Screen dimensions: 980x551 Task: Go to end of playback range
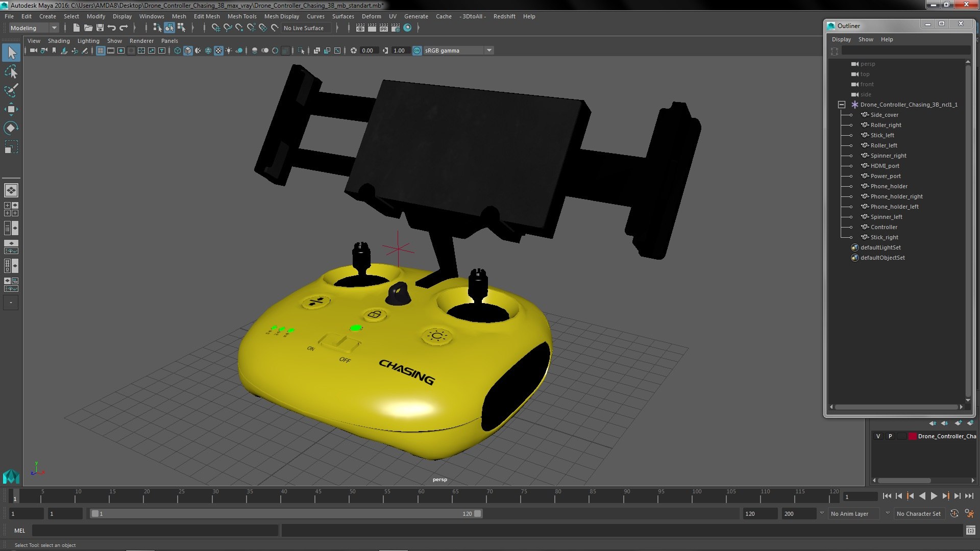(969, 496)
